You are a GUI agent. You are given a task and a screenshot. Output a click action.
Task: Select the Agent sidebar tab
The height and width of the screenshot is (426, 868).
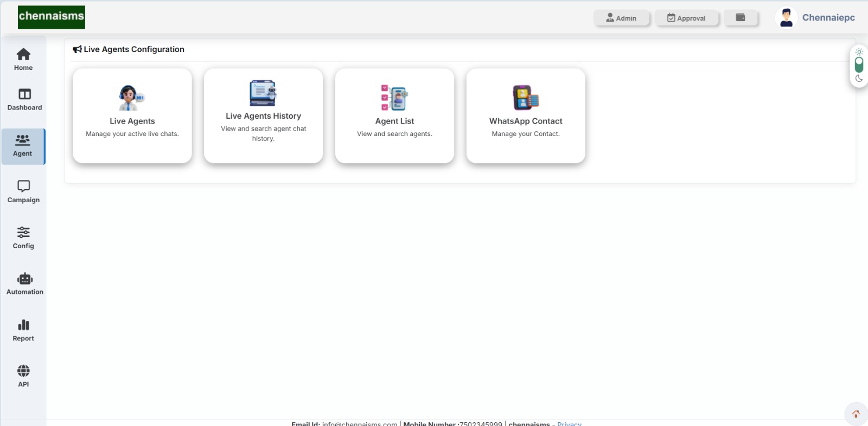[x=23, y=146]
